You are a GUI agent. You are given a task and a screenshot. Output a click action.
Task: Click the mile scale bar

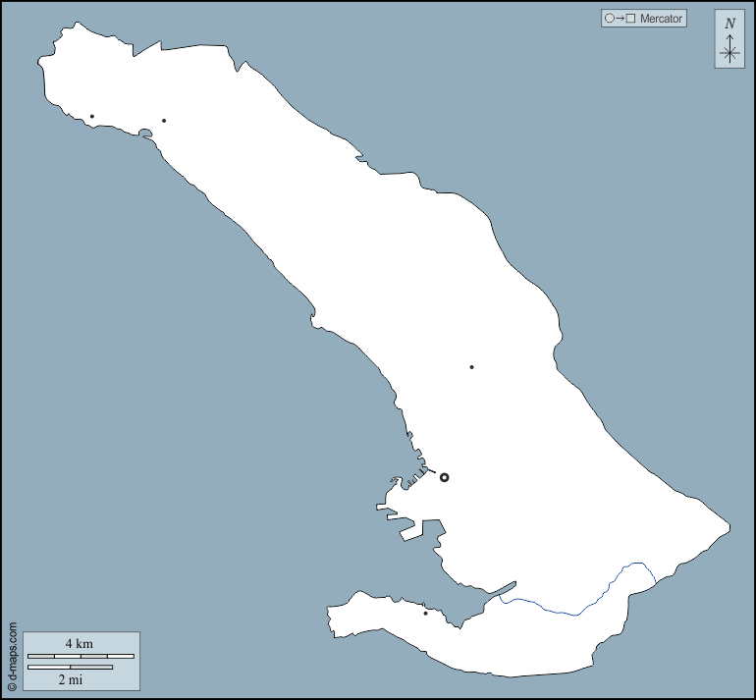(70, 668)
